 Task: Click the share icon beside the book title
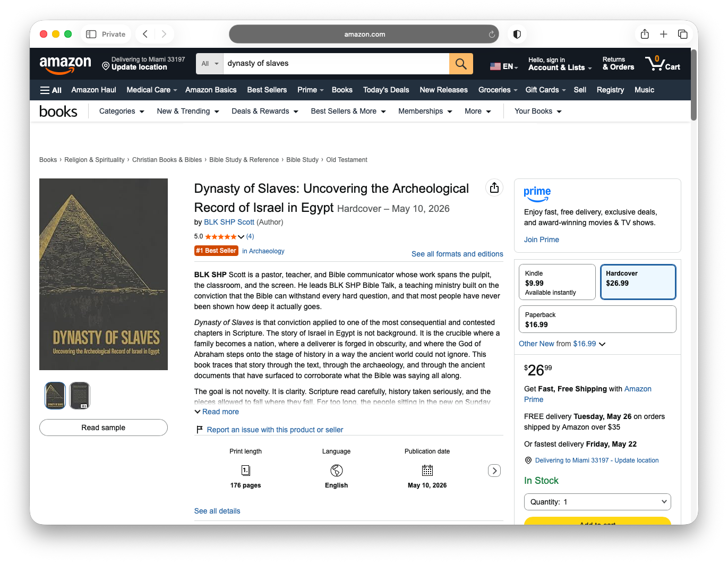(x=494, y=187)
